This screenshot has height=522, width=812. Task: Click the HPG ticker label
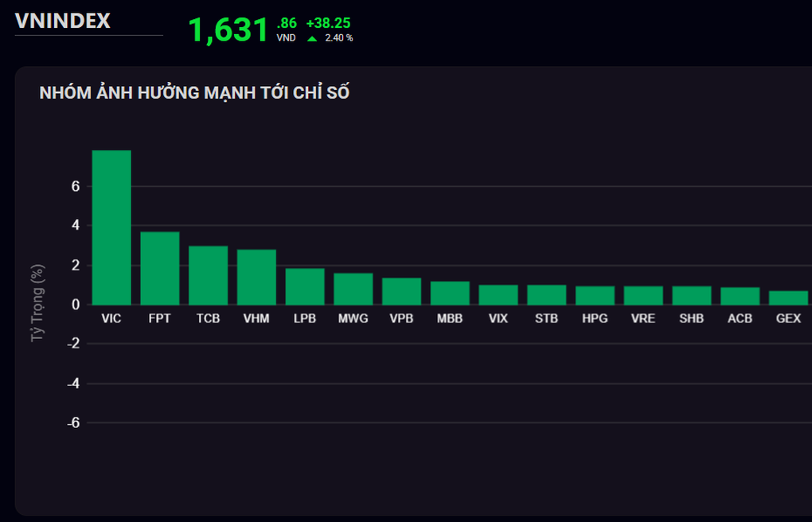[x=594, y=317]
